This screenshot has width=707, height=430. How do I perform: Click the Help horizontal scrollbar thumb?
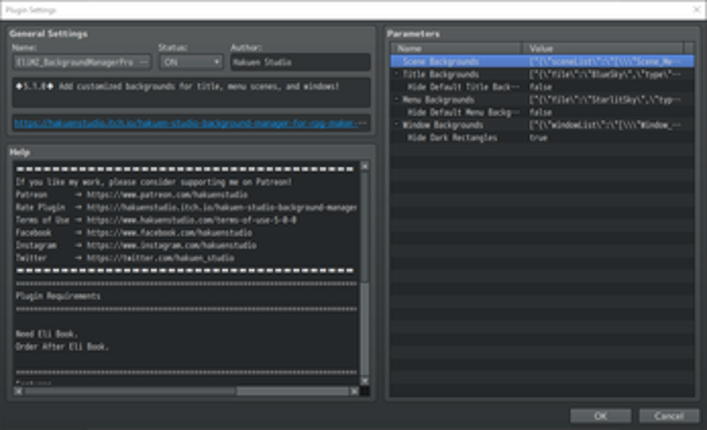[x=130, y=391]
